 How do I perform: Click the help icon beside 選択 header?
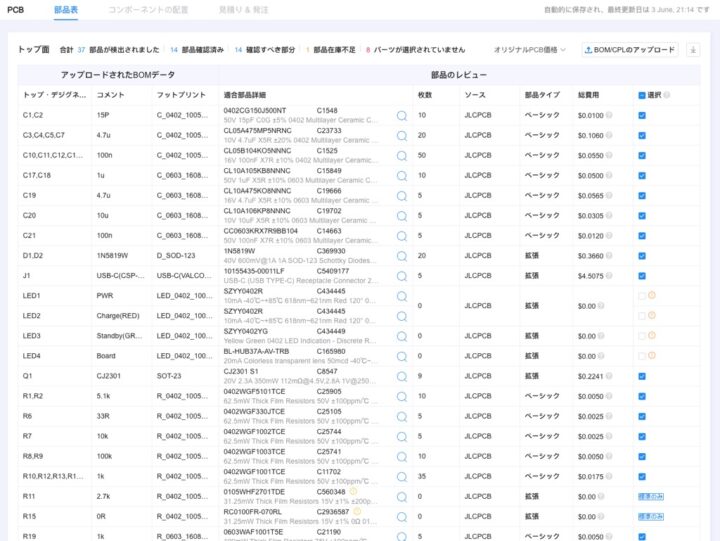click(667, 95)
